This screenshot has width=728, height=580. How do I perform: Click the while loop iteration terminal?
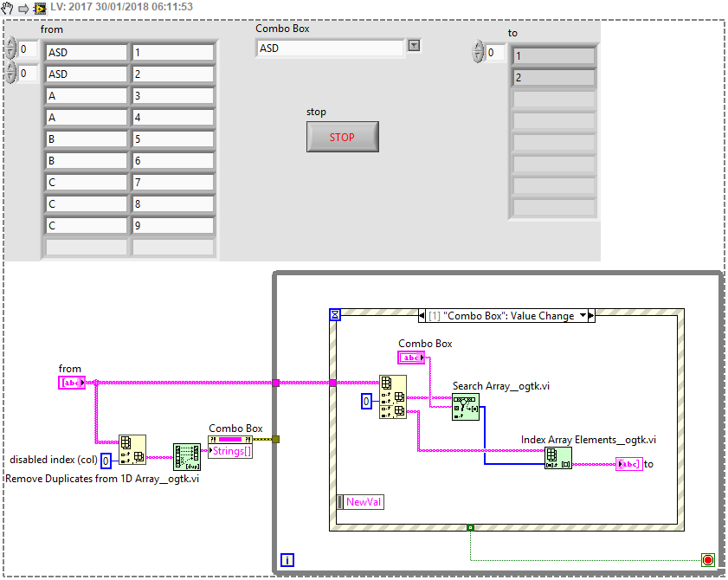[x=287, y=560]
